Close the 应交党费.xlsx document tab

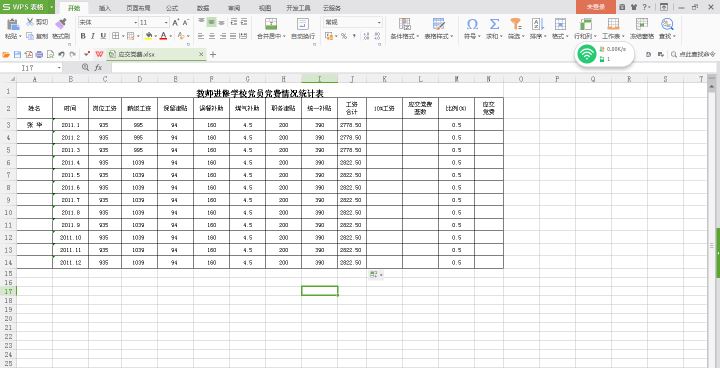[201, 54]
